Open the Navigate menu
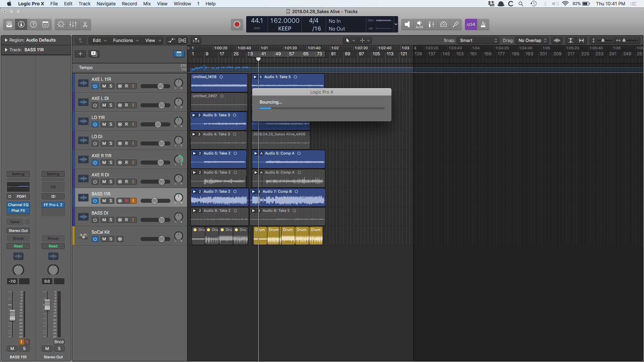The height and width of the screenshot is (362, 644). click(x=106, y=4)
